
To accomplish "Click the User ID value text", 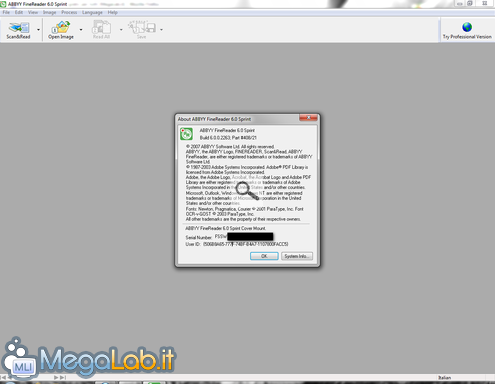I will [x=246, y=244].
